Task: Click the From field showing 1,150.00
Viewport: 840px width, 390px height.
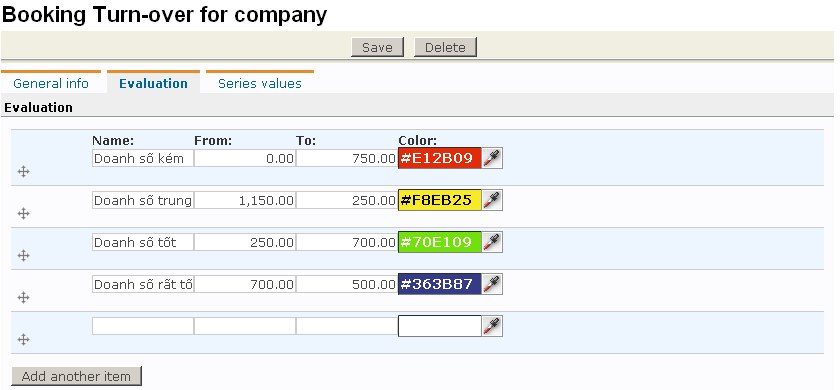Action: (245, 200)
